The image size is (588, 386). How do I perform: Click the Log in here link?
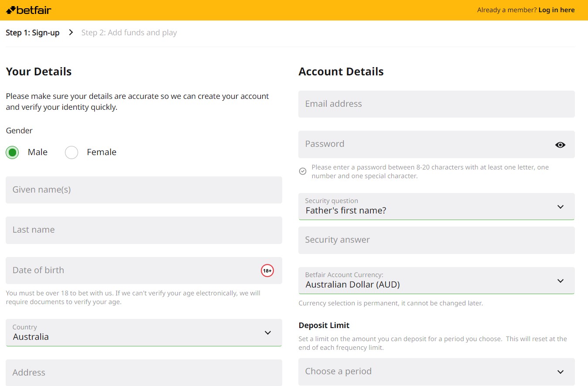556,10
